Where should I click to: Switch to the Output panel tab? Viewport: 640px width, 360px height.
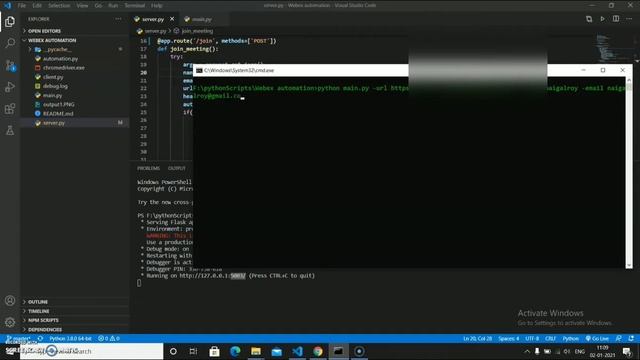(177, 168)
